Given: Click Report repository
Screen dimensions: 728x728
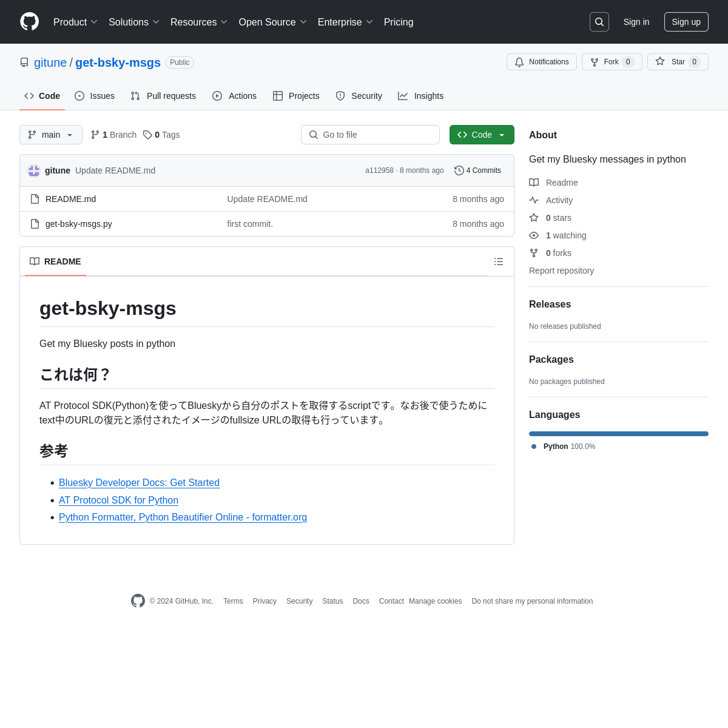Looking at the screenshot, I should pyautogui.click(x=561, y=271).
